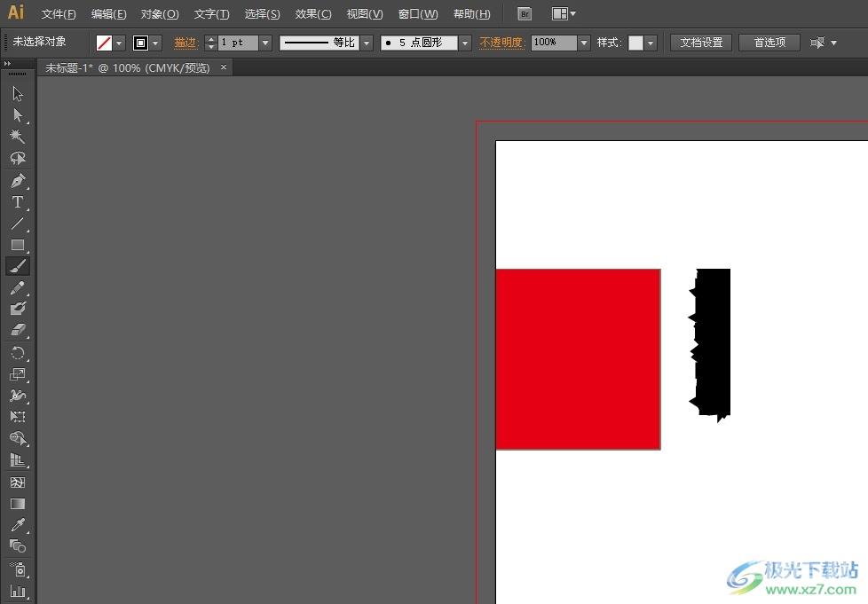This screenshot has width=868, height=604.
Task: Open Adobe Bridge via Br icon
Action: pos(525,14)
